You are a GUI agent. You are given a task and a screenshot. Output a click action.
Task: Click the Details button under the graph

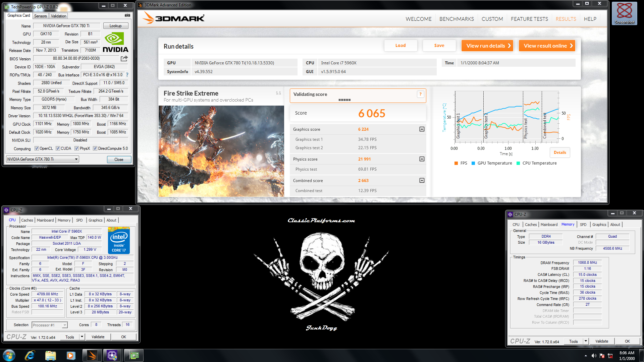pos(560,153)
